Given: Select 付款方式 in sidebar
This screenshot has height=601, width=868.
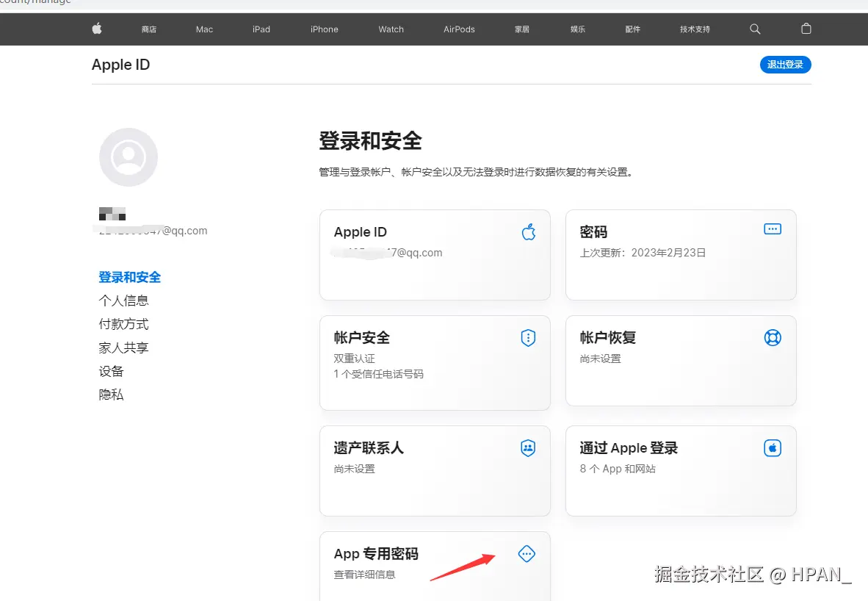Looking at the screenshot, I should 123,324.
